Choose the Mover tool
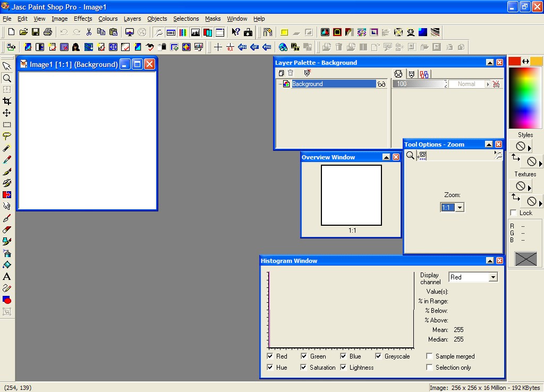This screenshot has height=392, width=544. (6, 113)
